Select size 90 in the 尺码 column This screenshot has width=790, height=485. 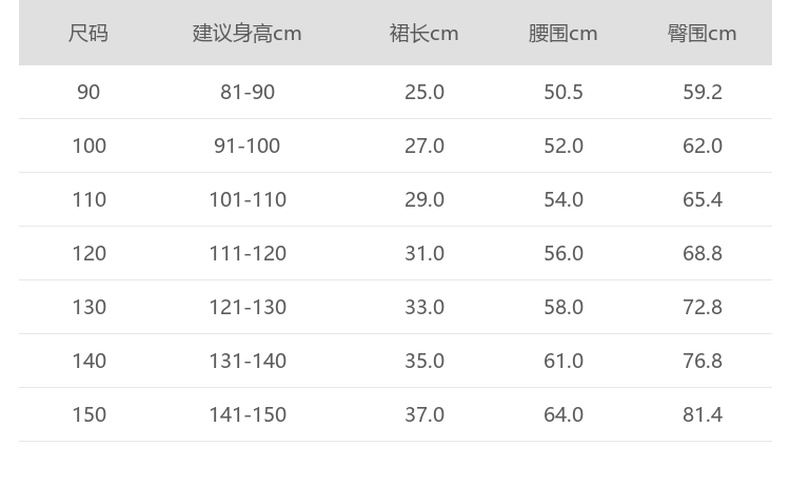coord(88,92)
